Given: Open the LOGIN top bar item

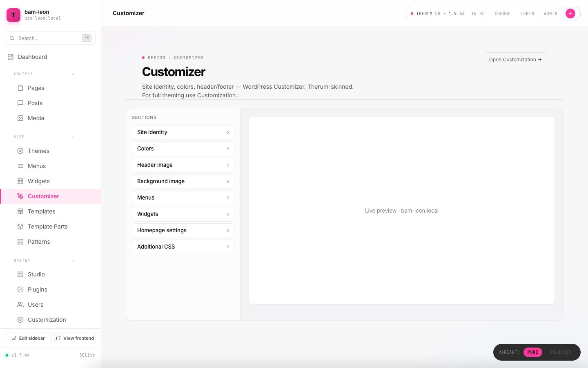Looking at the screenshot, I should pos(527,13).
